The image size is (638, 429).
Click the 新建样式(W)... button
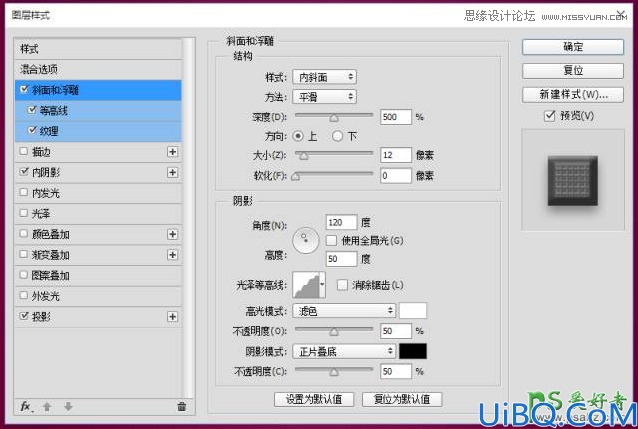click(573, 95)
